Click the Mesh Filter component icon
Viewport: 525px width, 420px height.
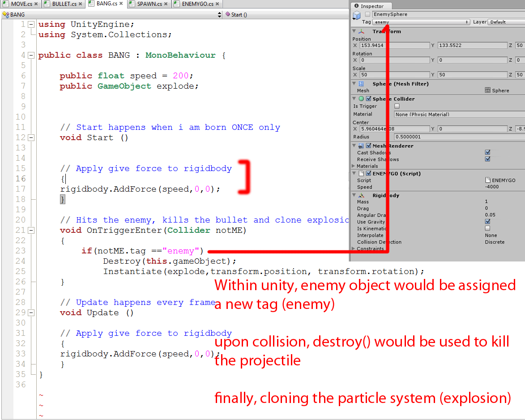(361, 84)
